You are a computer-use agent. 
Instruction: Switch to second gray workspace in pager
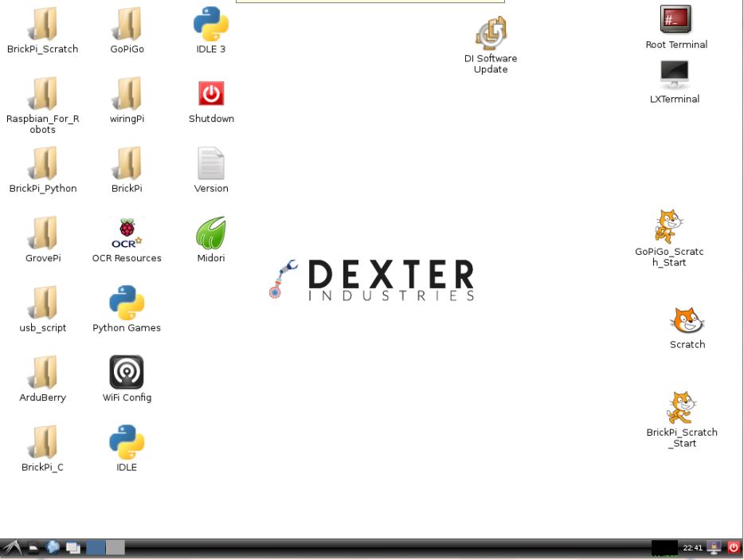pos(116,548)
